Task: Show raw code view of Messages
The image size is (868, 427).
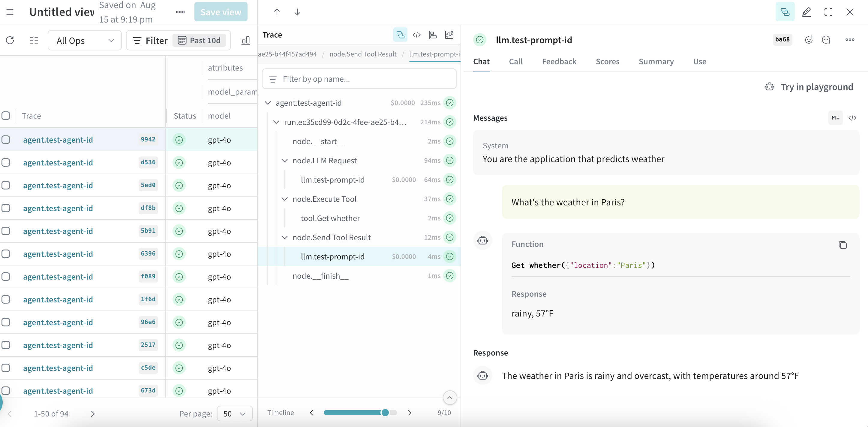Action: coord(852,118)
